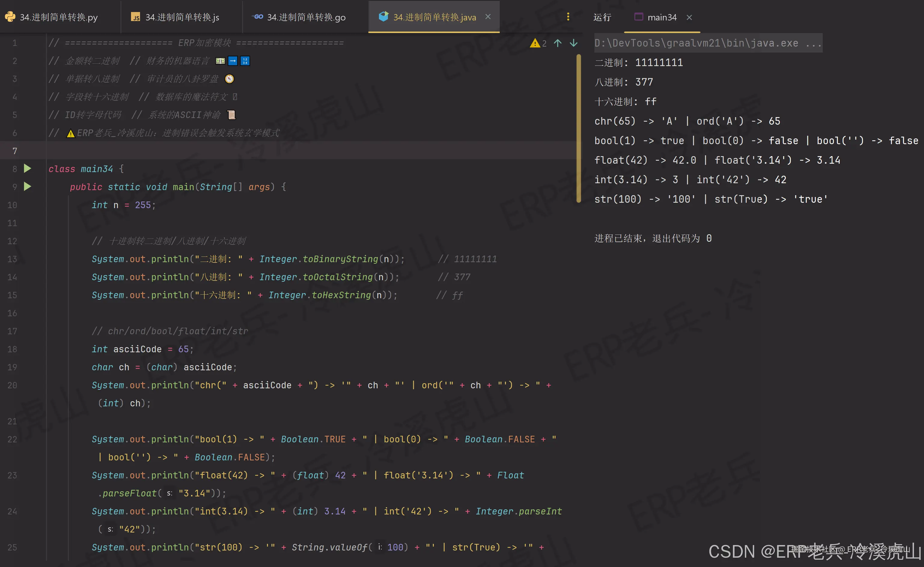Close the 34.进制简单转换.java tab
The image size is (924, 567).
(x=488, y=17)
